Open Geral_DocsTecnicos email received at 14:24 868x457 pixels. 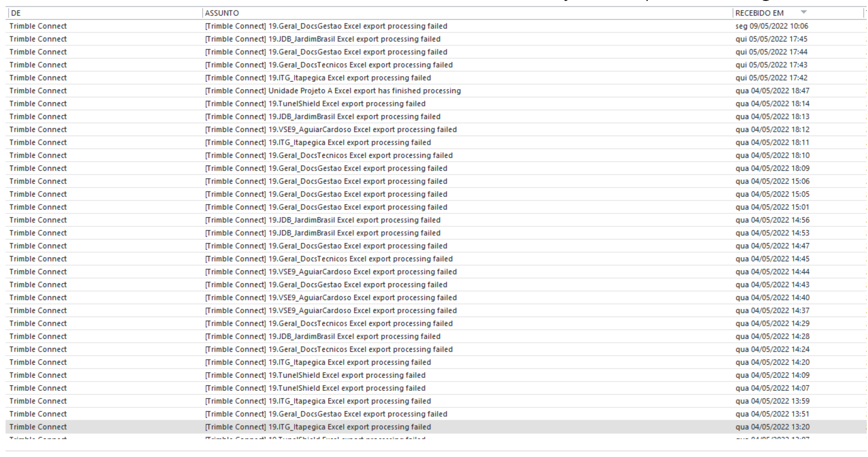(436, 349)
